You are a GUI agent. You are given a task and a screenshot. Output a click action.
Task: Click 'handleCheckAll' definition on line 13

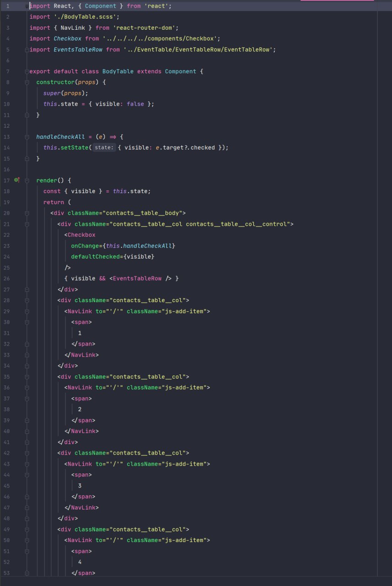point(61,137)
